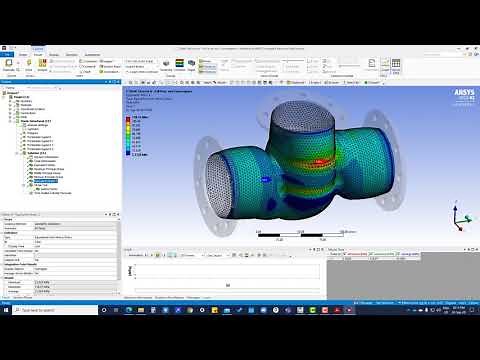Toggle the Static Structural branch expander
Screen dimensions: 480x360
click(10, 121)
